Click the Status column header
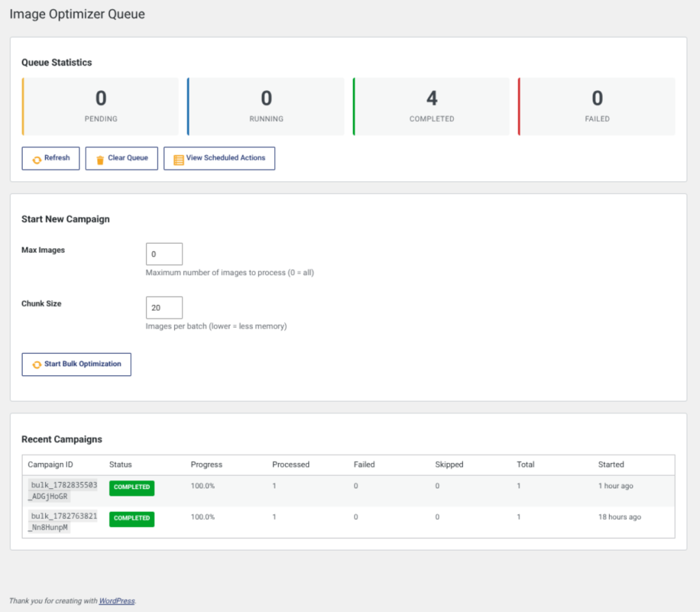Image resolution: width=700 pixels, height=612 pixels. 120,464
